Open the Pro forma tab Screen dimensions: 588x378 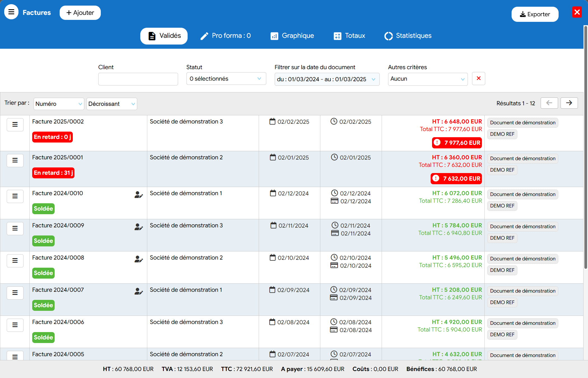[226, 36]
